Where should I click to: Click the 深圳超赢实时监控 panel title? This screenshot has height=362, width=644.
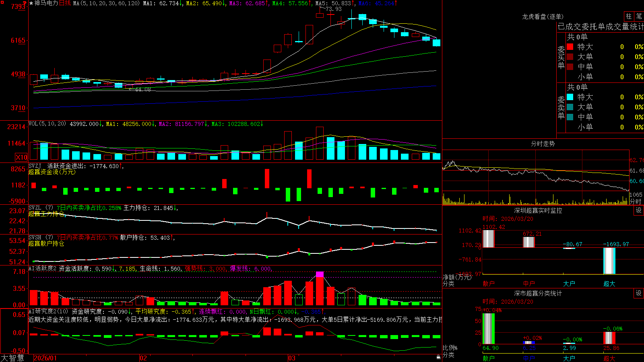point(538,210)
